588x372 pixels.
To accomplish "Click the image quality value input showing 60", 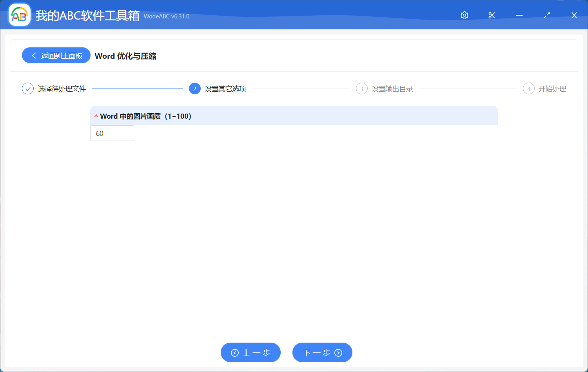I will coord(112,133).
